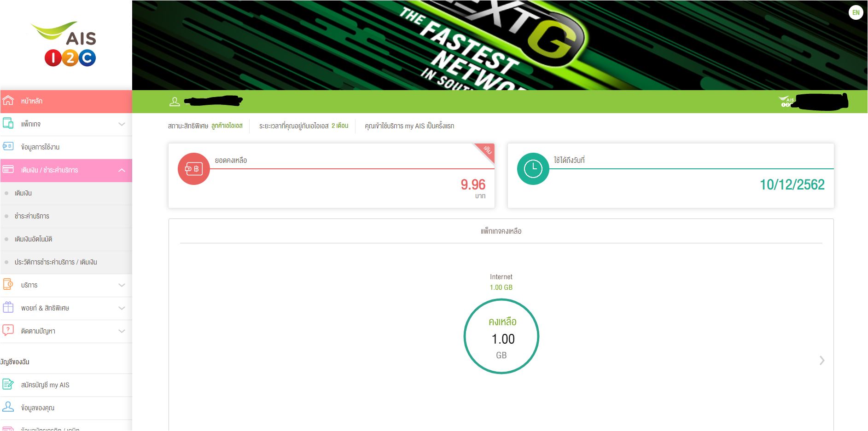Image resolution: width=868 pixels, height=431 pixels.
Task: Switch language with the EN button
Action: (856, 12)
